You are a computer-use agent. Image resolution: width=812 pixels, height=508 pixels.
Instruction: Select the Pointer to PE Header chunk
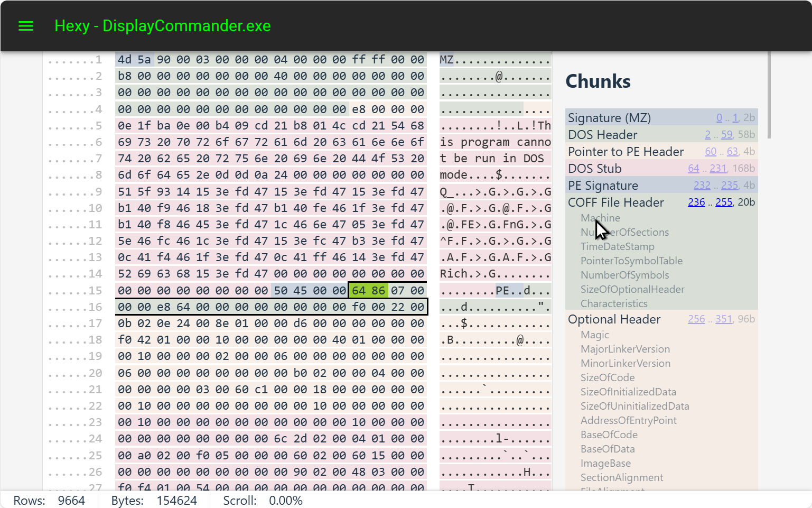click(x=661, y=151)
